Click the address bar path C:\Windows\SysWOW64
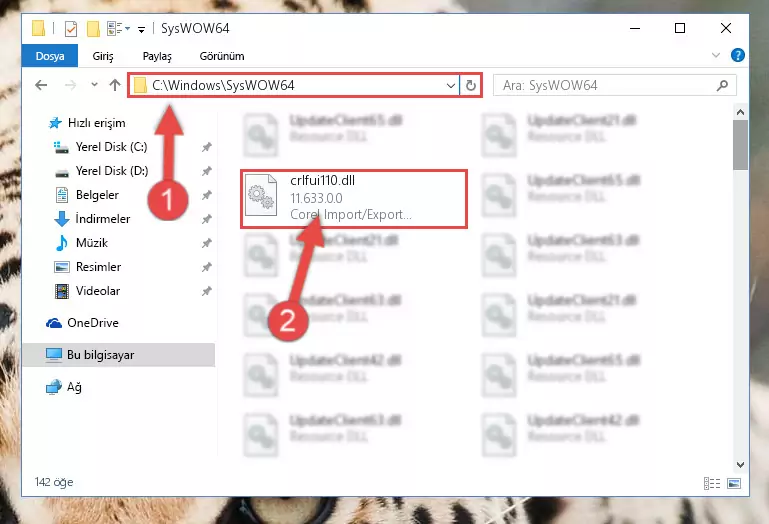The image size is (769, 524). pos(223,85)
